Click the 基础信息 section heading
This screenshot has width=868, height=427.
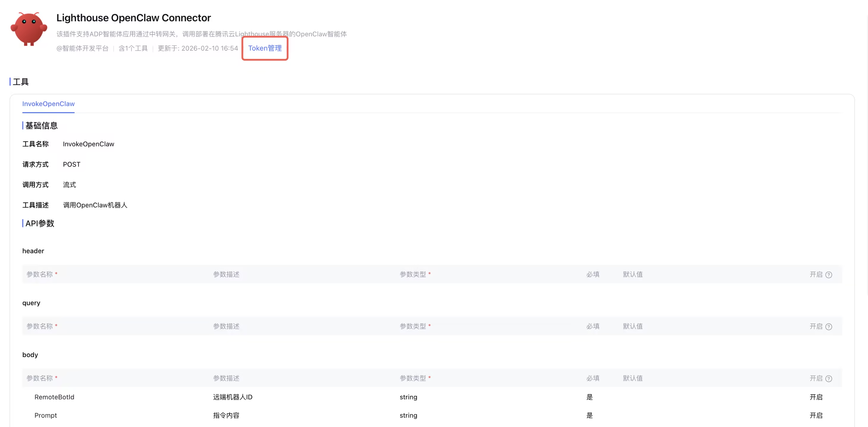click(41, 125)
